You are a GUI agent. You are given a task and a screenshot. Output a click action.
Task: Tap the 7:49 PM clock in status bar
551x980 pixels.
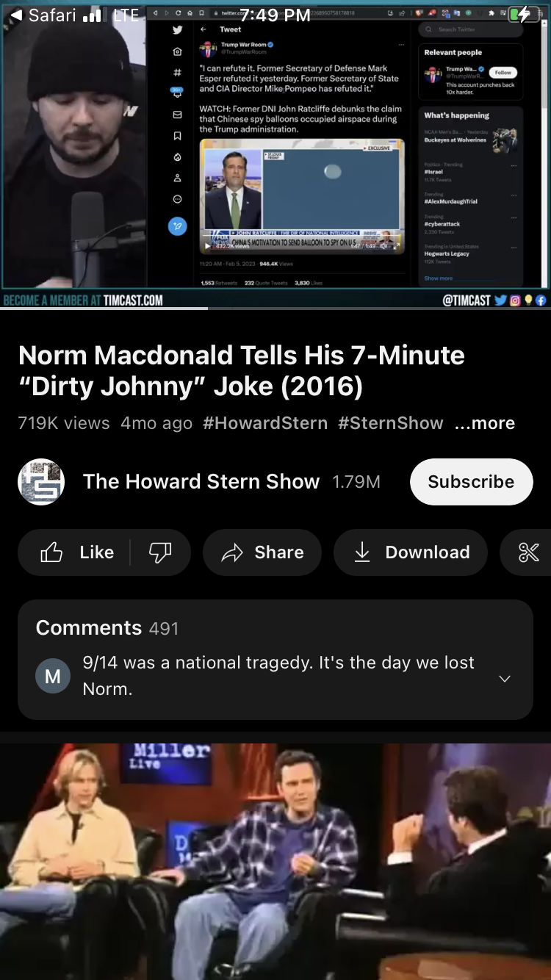275,15
